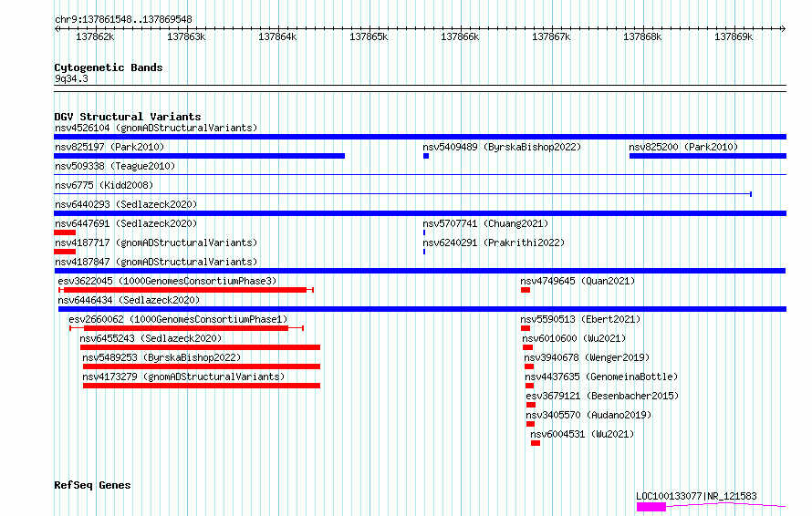Click red bar under nsv4187717
Viewport: 812px width, 516px height.
pos(65,252)
